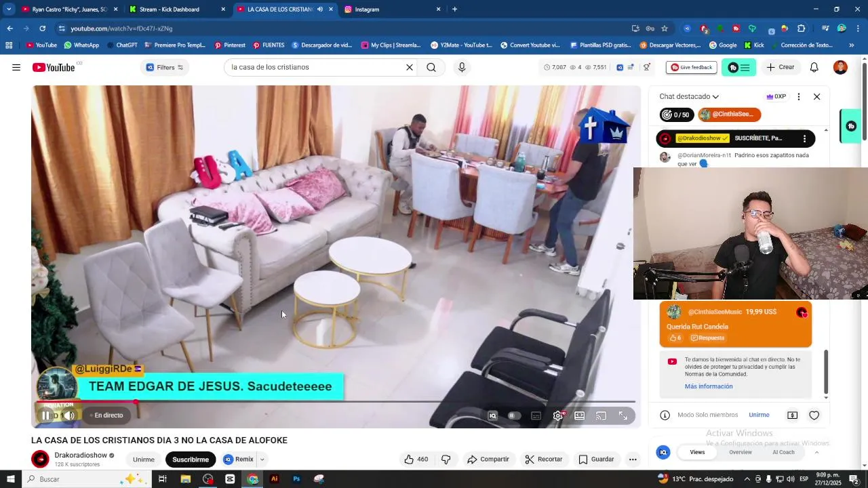Open the TubeBuddy green menu button
The image size is (868, 488).
739,67
